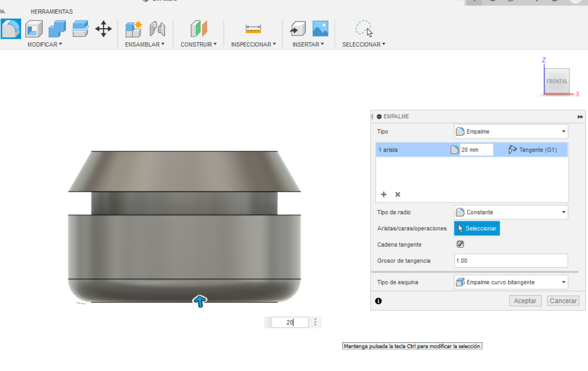This screenshot has height=371, width=588.
Task: Open the ENSAMBLAR dropdown menu
Action: (145, 44)
